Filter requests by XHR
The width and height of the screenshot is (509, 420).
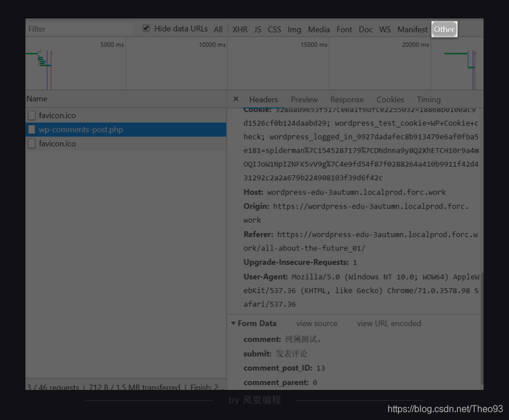click(x=240, y=30)
